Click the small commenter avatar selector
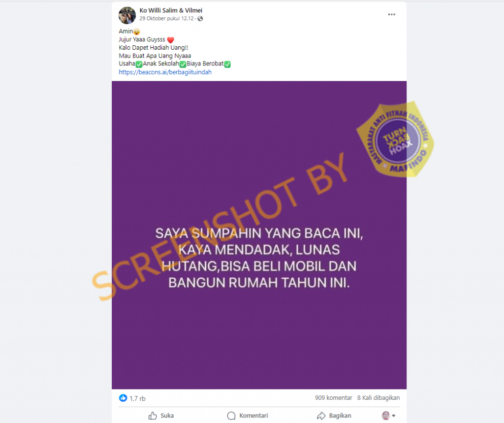 (x=386, y=416)
